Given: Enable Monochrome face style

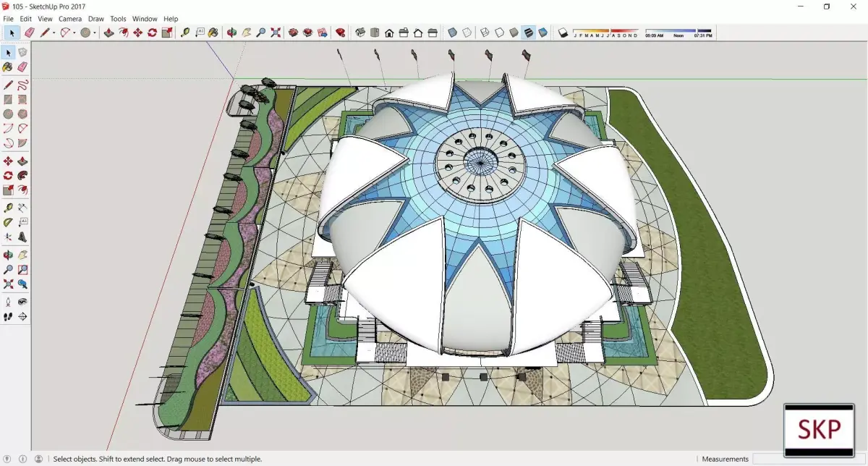Looking at the screenshot, I should 542,33.
